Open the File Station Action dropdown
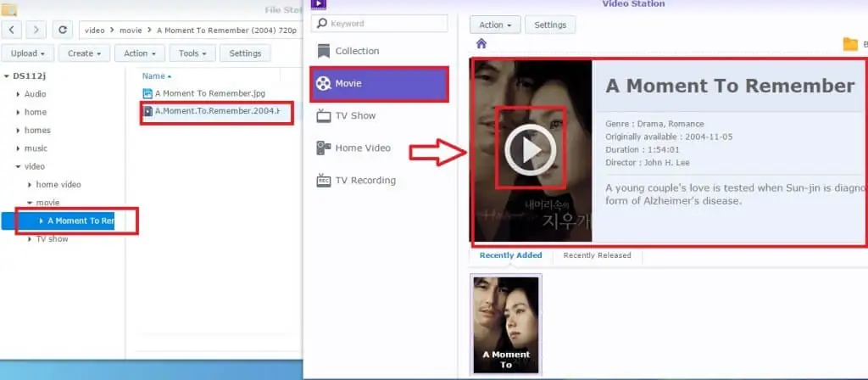Screen dimensions: 868x380 140,53
